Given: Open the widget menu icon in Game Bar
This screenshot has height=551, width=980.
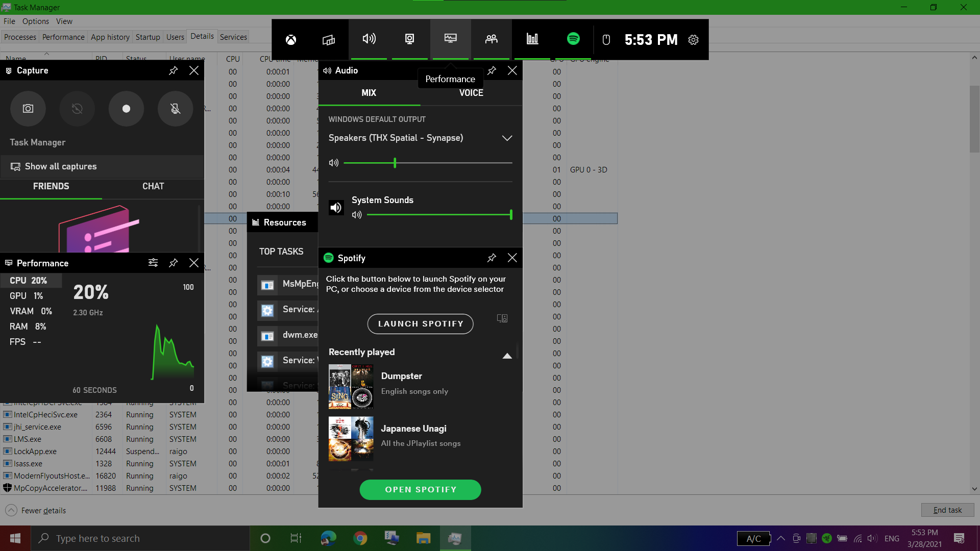Looking at the screenshot, I should pos(329,39).
